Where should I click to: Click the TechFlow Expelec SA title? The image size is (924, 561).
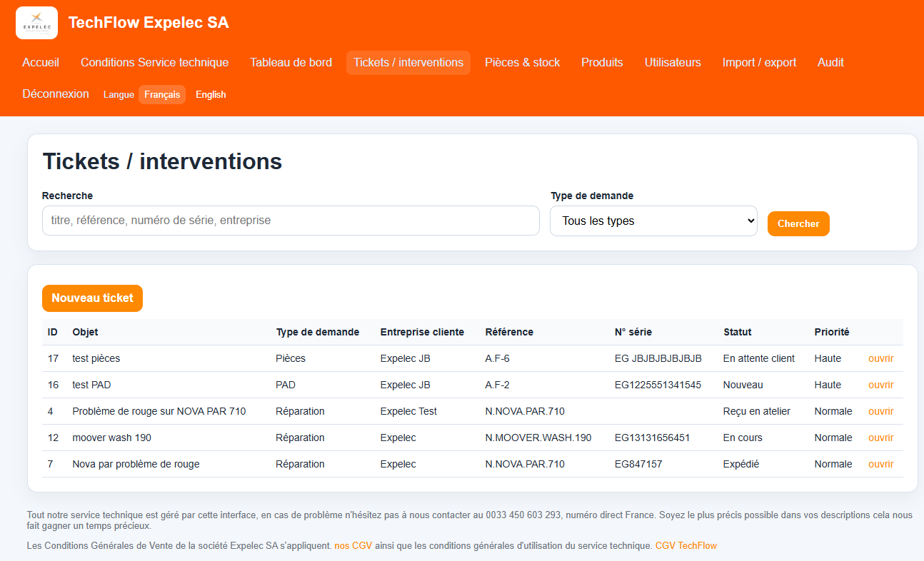(149, 23)
